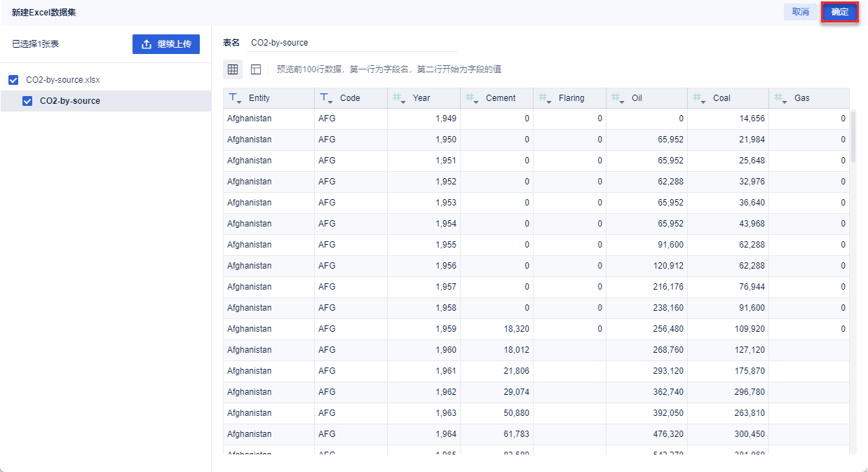Uncheck the CO2-by-source.xlsx file checkbox
This screenshot has height=472, width=868.
(13, 80)
